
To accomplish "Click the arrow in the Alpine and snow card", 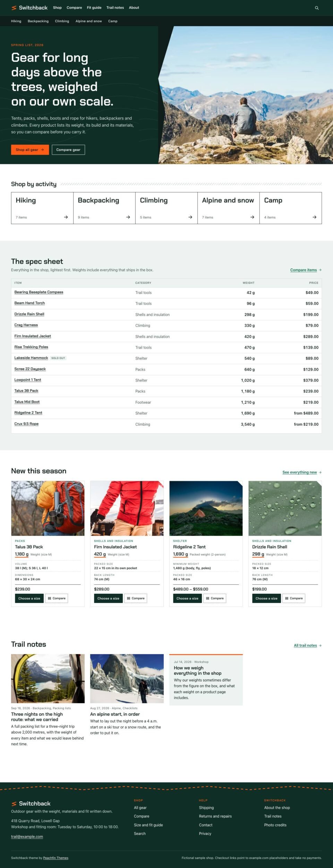I will pos(252,217).
